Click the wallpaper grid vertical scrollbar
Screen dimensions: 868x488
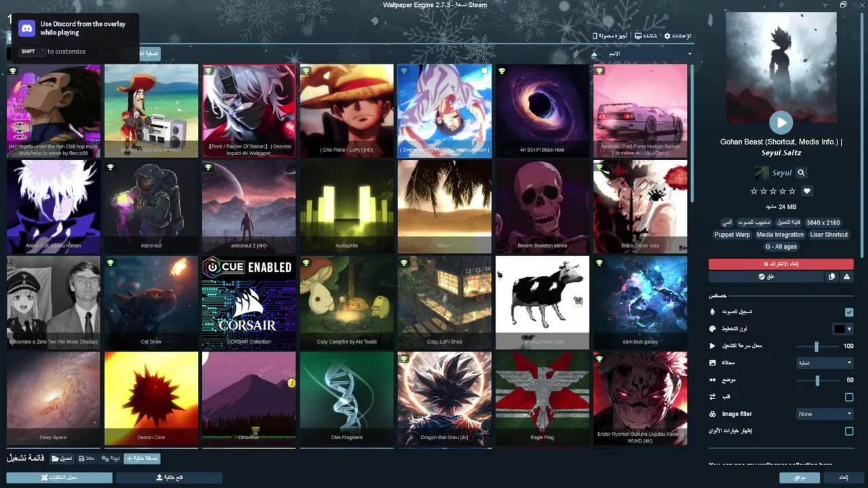pos(691,133)
